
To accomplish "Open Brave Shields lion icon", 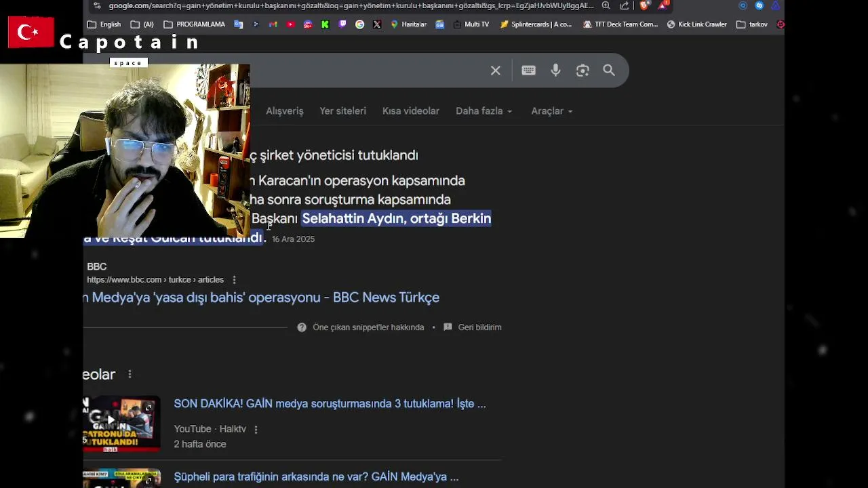I will click(644, 5).
